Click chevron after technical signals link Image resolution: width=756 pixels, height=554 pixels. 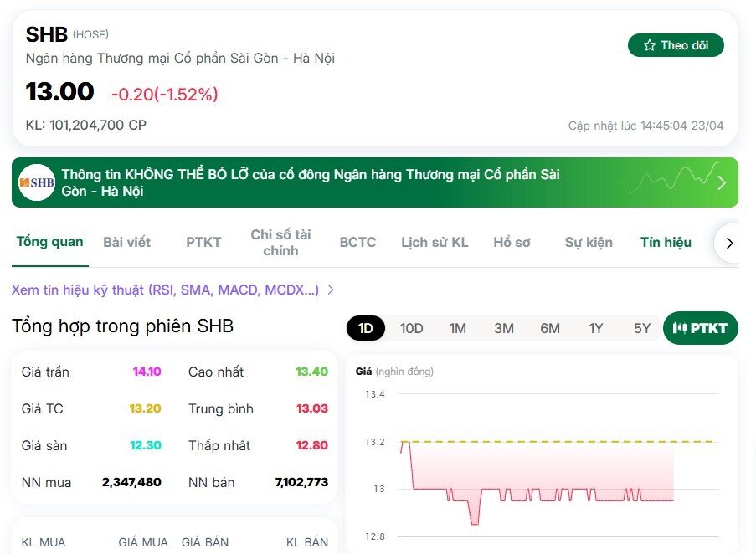[x=331, y=290]
